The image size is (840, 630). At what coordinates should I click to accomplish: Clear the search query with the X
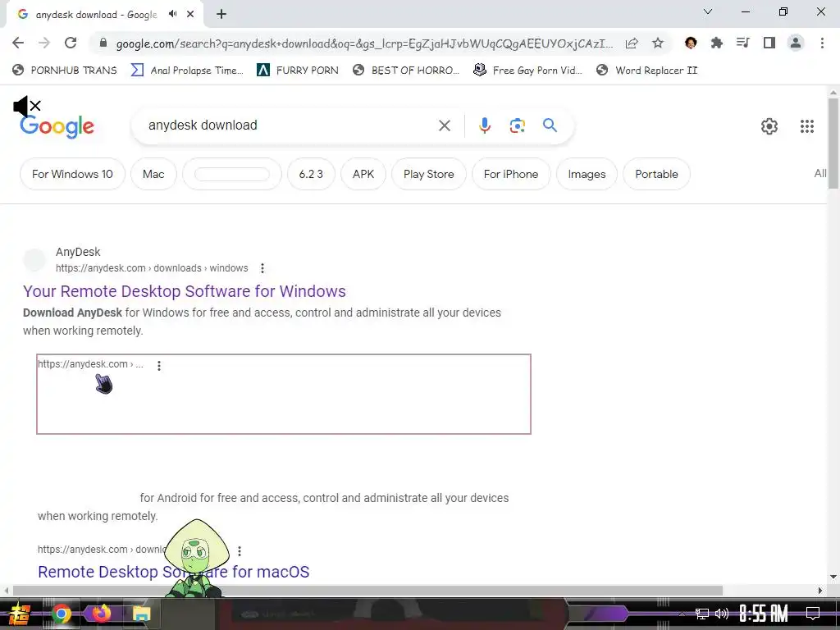pos(445,126)
